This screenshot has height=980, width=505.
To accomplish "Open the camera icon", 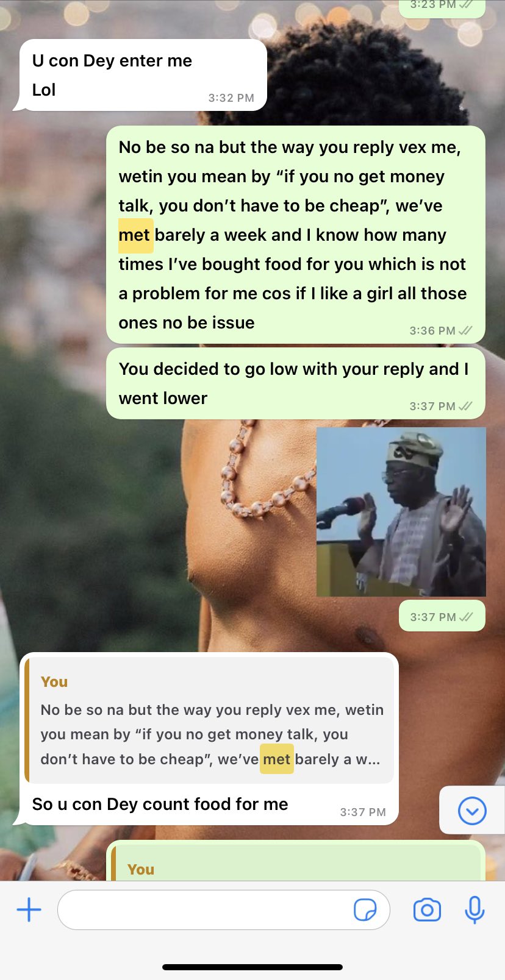I will point(427,910).
